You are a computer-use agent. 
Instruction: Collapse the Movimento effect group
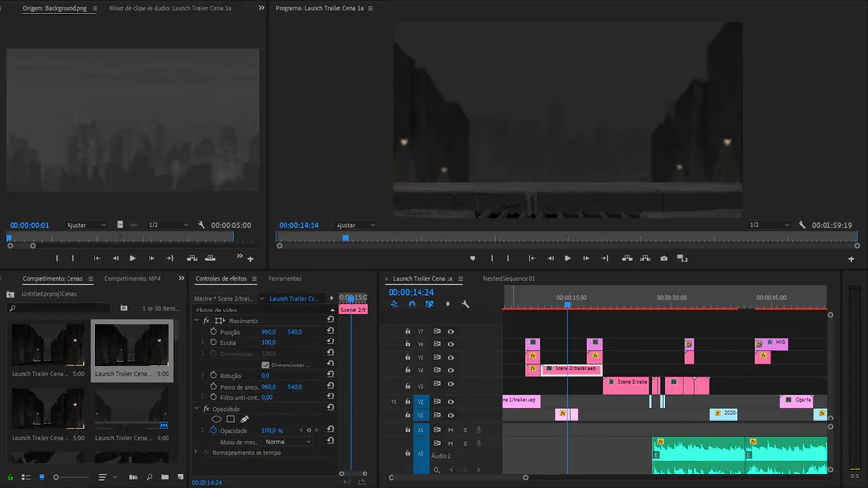pyautogui.click(x=197, y=320)
